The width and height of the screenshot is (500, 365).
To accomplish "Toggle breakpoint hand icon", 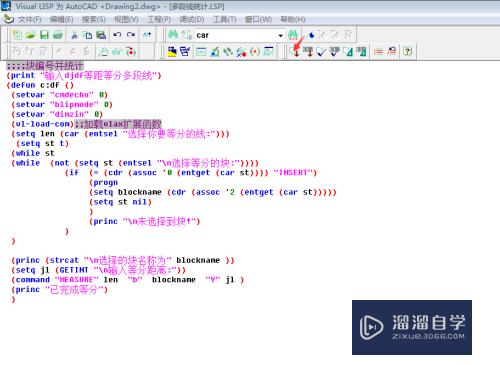I will (104, 52).
